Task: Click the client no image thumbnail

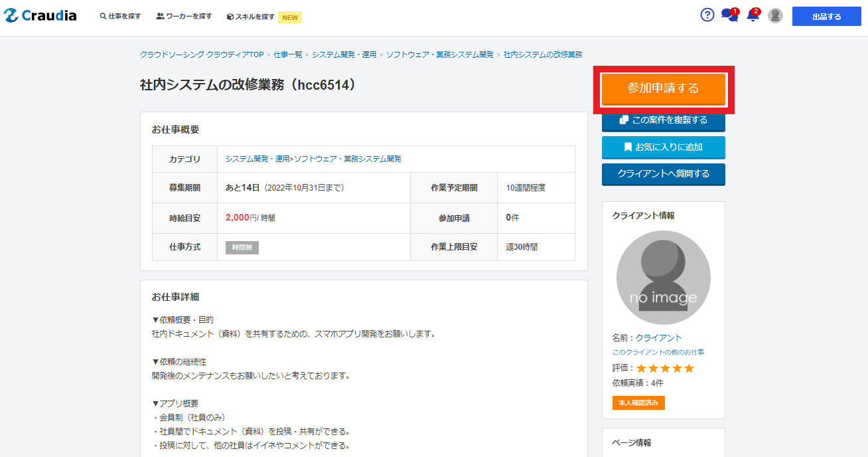Action: pyautogui.click(x=663, y=278)
